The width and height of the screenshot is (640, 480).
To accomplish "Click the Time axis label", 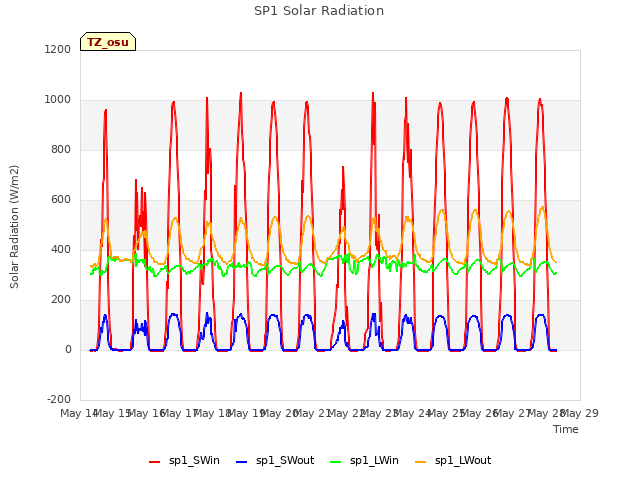I will click(x=565, y=429).
